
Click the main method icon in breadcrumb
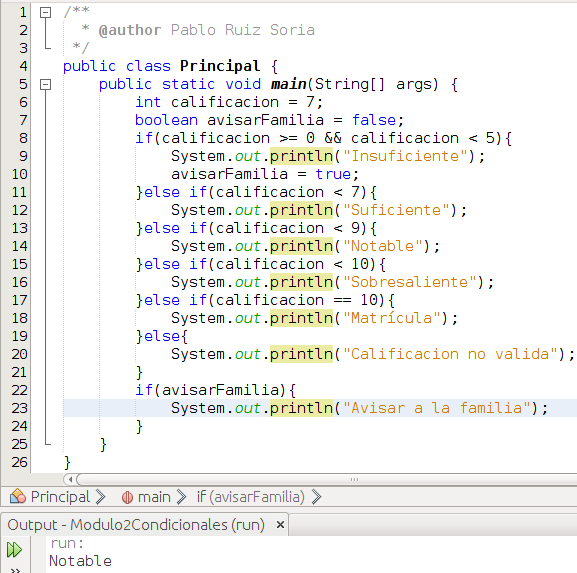(127, 497)
